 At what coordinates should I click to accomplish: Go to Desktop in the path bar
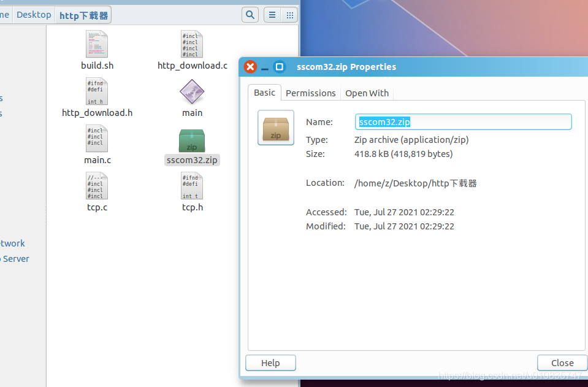[34, 15]
